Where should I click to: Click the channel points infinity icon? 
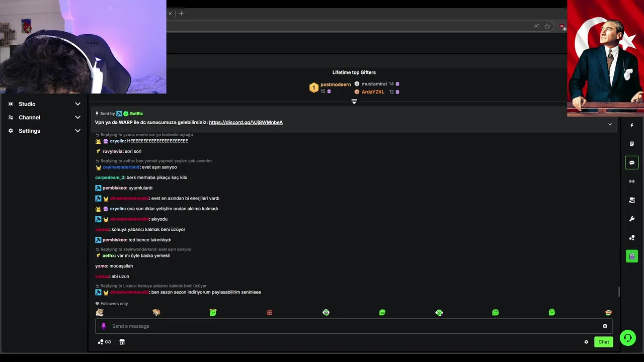click(x=104, y=342)
